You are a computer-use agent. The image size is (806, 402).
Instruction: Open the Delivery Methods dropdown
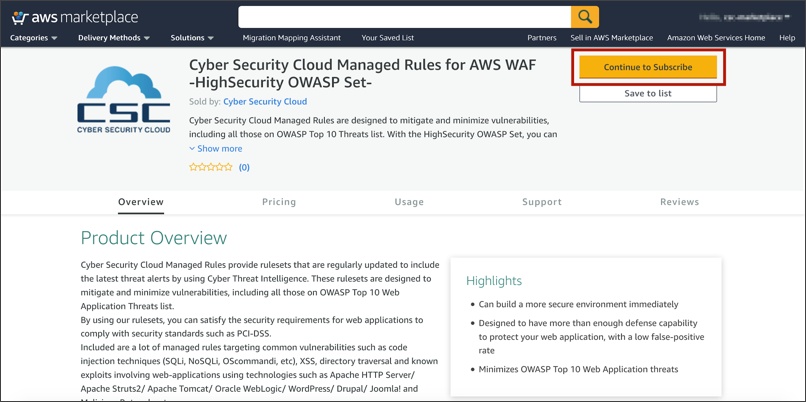point(114,38)
